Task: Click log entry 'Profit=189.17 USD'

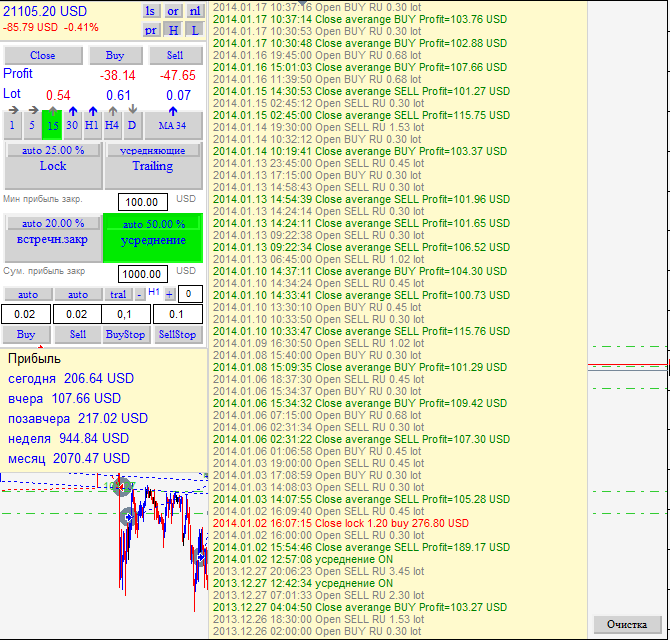Action: click(361, 547)
